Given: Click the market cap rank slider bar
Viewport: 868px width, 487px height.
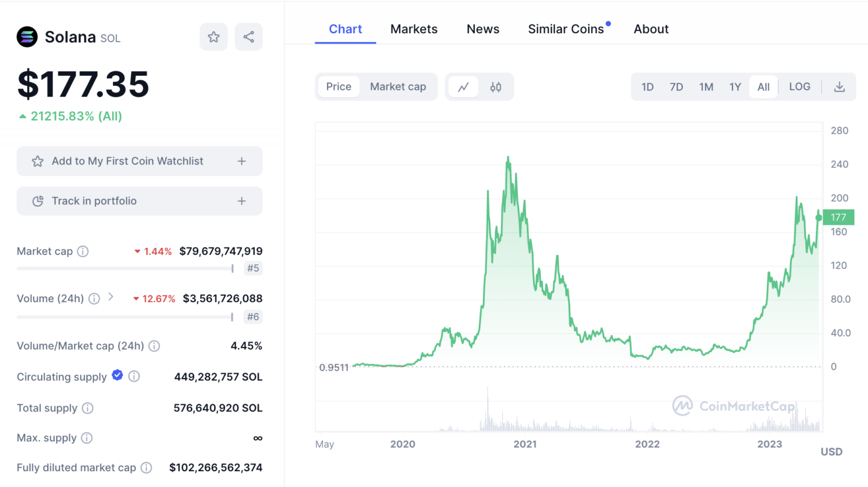Looking at the screenshot, I should pos(124,268).
